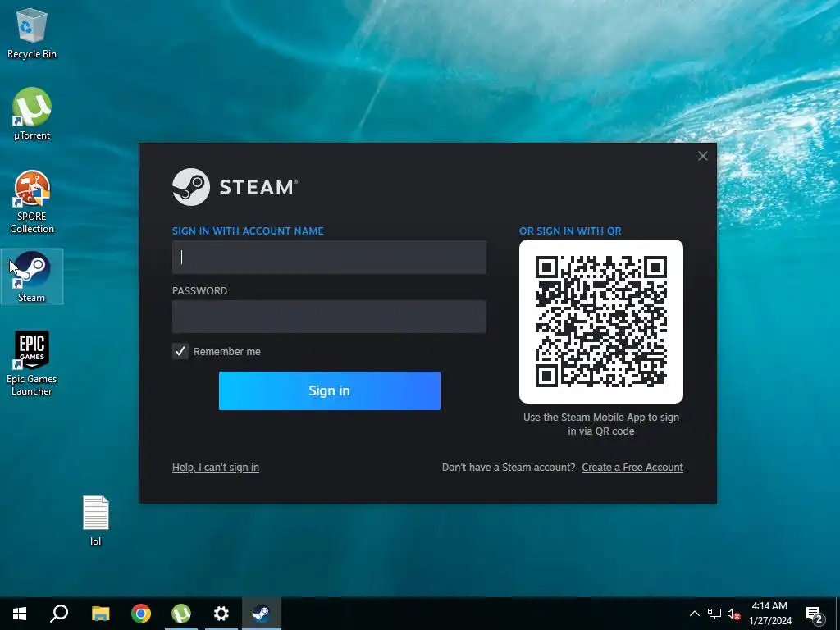Select the lol text file on desktop
The width and height of the screenshot is (840, 630).
click(95, 520)
